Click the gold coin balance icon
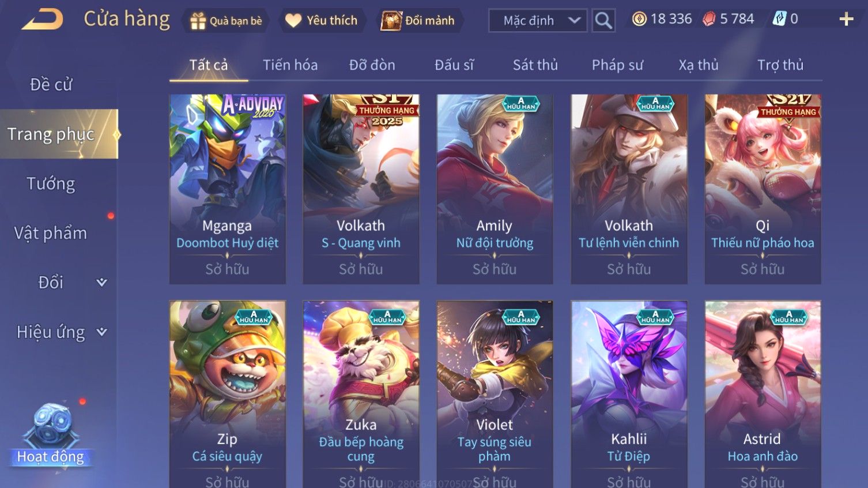Viewport: 868px width, 488px height. click(639, 19)
